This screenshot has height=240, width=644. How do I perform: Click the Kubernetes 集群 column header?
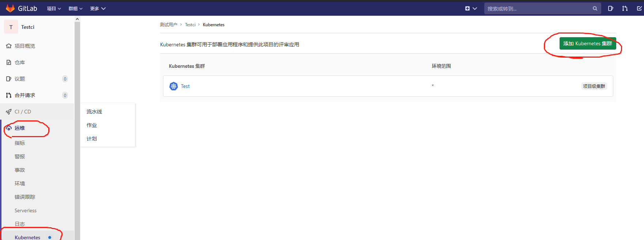coord(187,66)
